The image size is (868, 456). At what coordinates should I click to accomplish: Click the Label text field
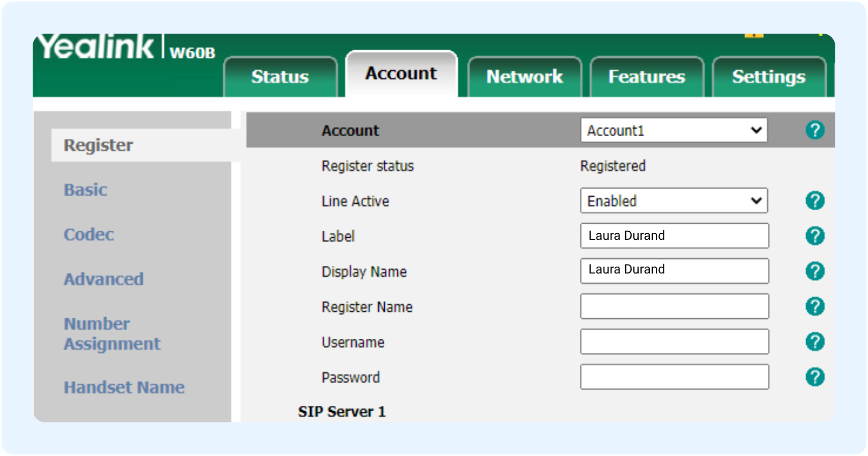tap(673, 236)
